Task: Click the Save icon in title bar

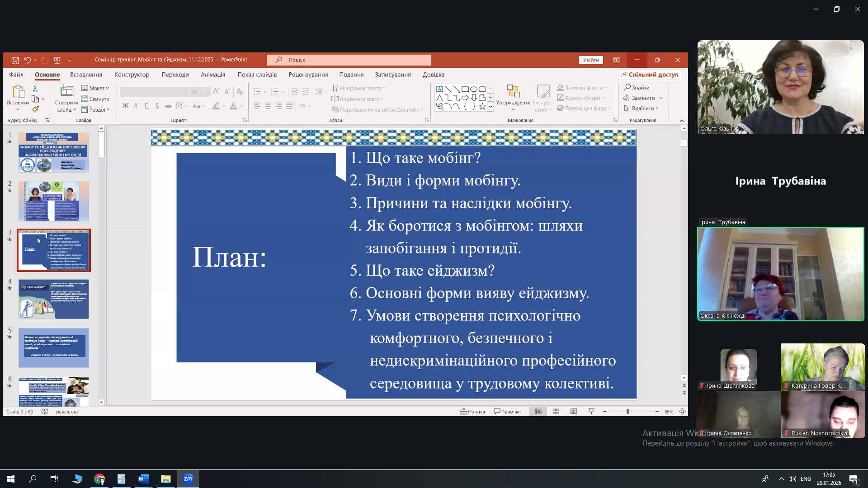Action: pos(15,60)
